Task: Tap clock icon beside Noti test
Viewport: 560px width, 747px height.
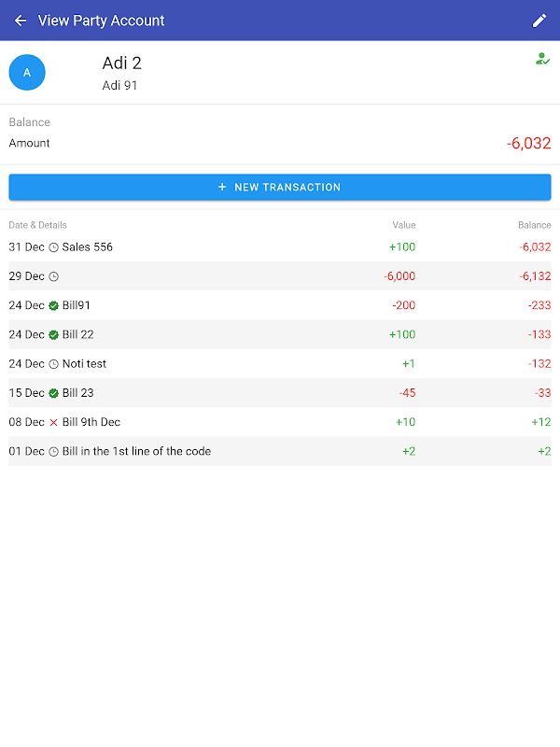Action: [54, 364]
